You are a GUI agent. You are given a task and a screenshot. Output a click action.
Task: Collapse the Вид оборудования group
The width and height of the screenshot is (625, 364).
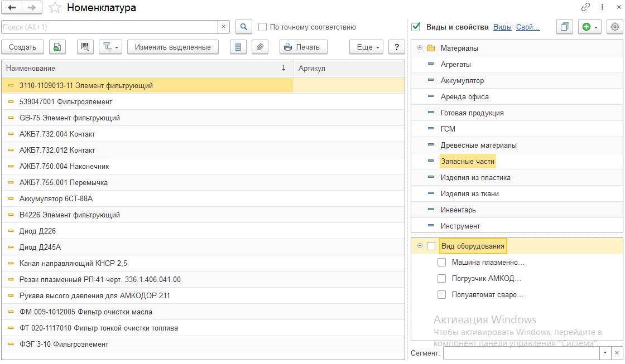tap(420, 246)
